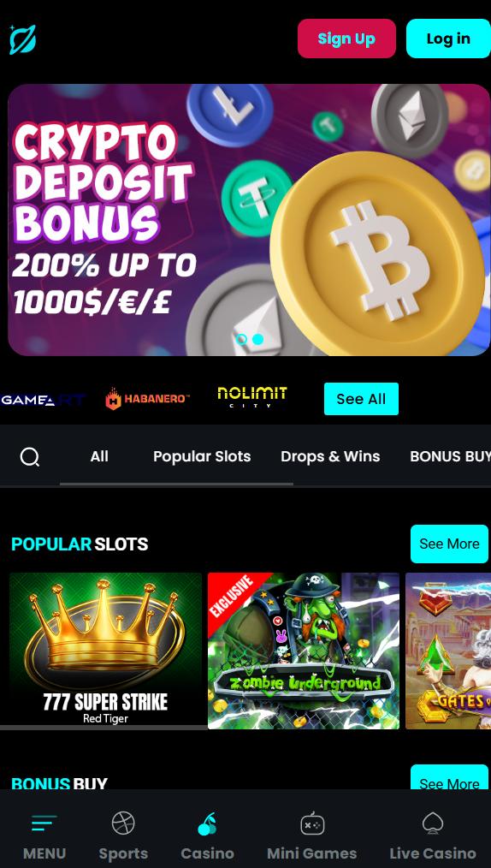Go to Sports basketball icon

123,823
